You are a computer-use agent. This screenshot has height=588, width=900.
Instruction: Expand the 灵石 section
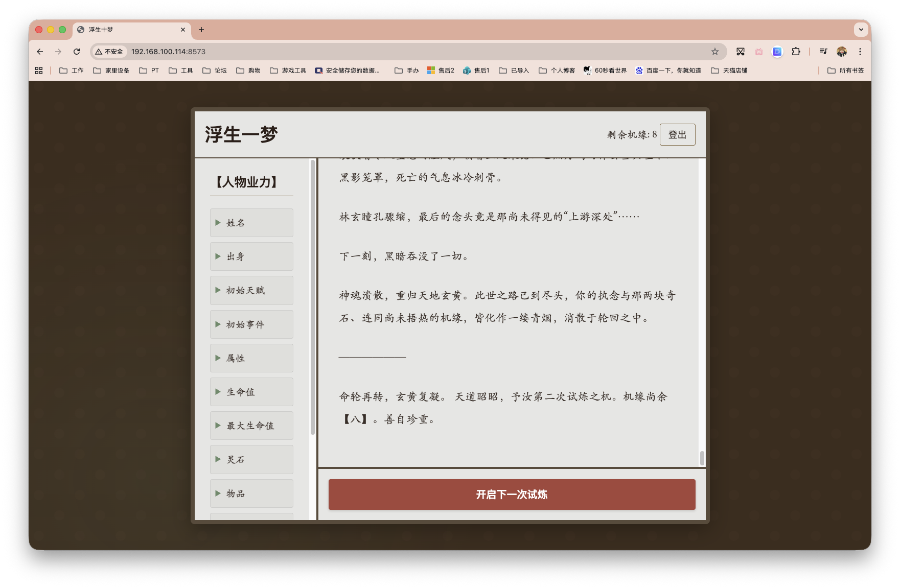pyautogui.click(x=251, y=459)
